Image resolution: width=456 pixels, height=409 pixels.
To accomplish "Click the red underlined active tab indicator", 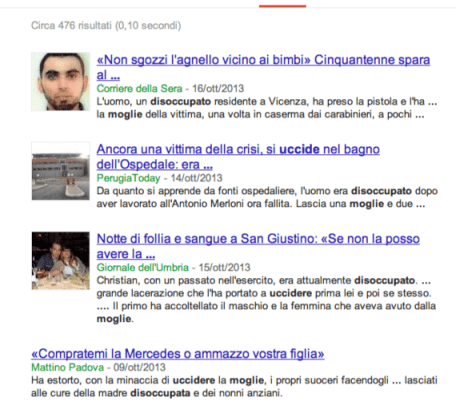I will pos(282,6).
